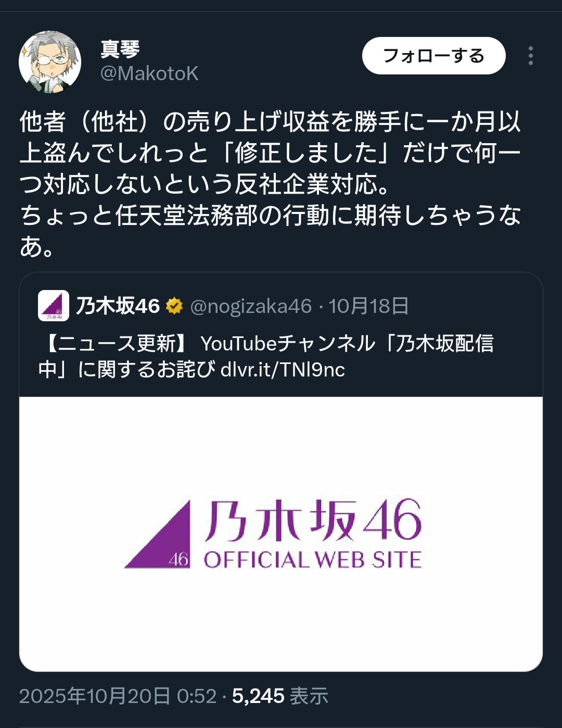The width and height of the screenshot is (562, 728).
Task: Open the quoted 乃木坂46 account name
Action: [x=118, y=306]
